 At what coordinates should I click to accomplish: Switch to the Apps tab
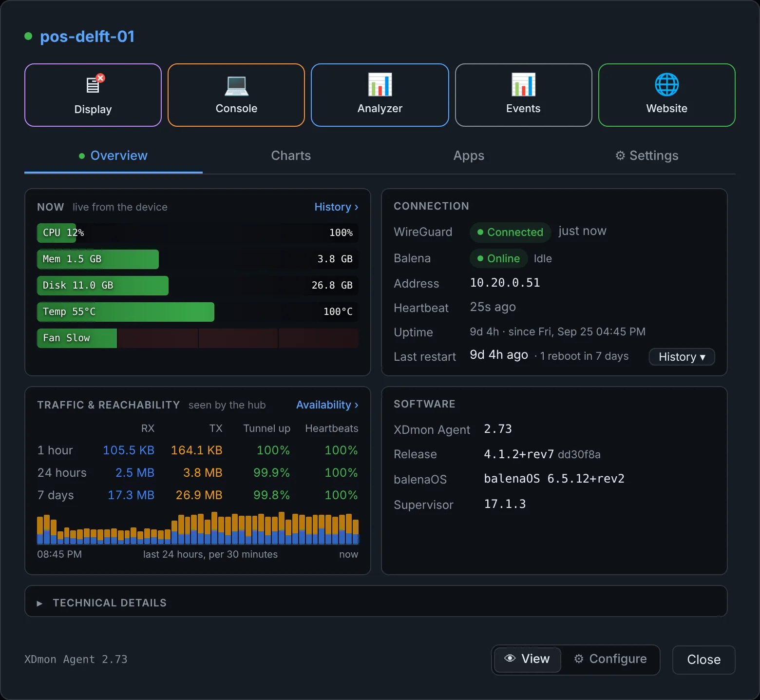tap(469, 156)
